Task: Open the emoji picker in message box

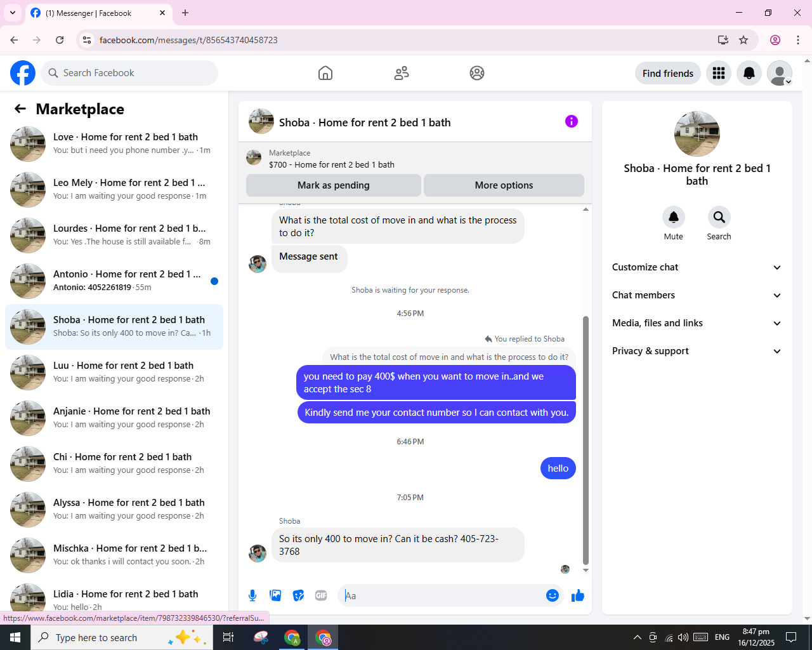Action: [x=553, y=595]
